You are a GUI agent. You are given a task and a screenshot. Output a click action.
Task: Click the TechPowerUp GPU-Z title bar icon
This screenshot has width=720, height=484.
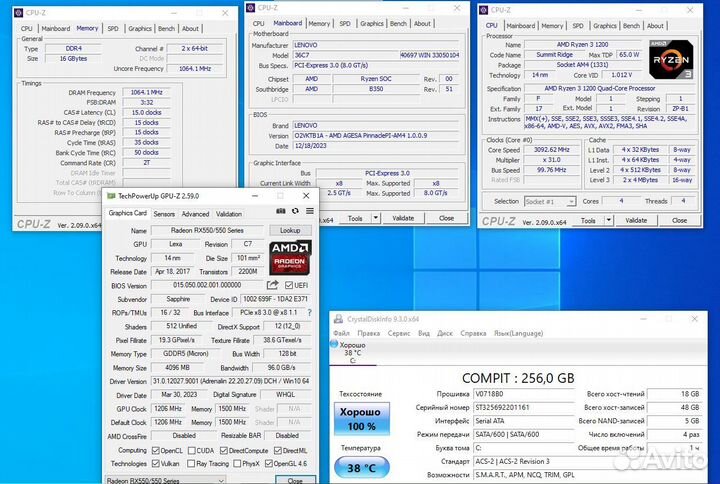pyautogui.click(x=111, y=196)
